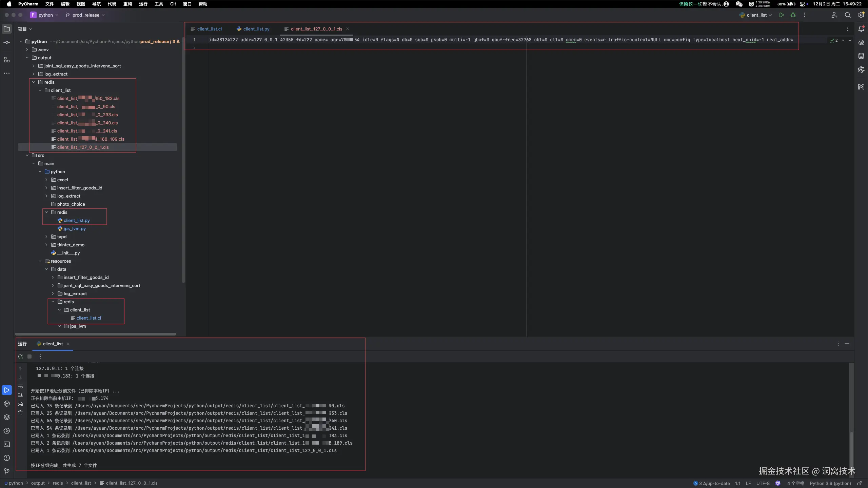
Task: Enable soft-wrap in the run console
Action: [20, 386]
